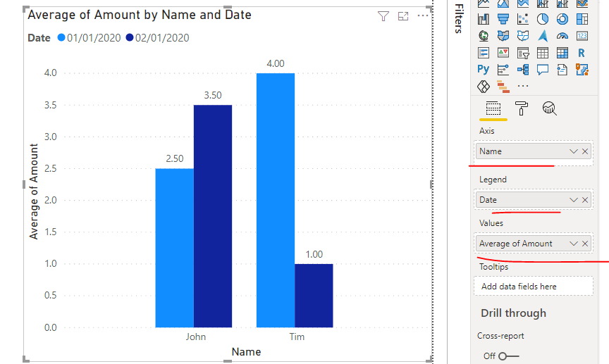Select the Table visual

coord(543,53)
